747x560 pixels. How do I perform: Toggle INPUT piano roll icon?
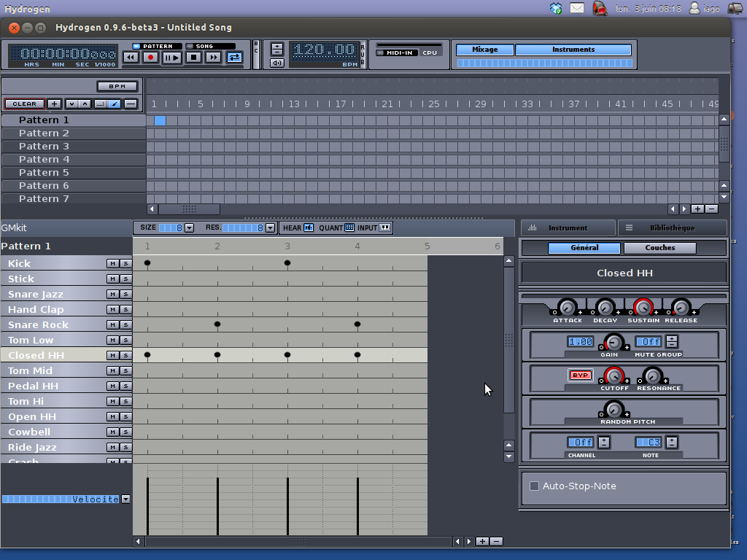385,227
